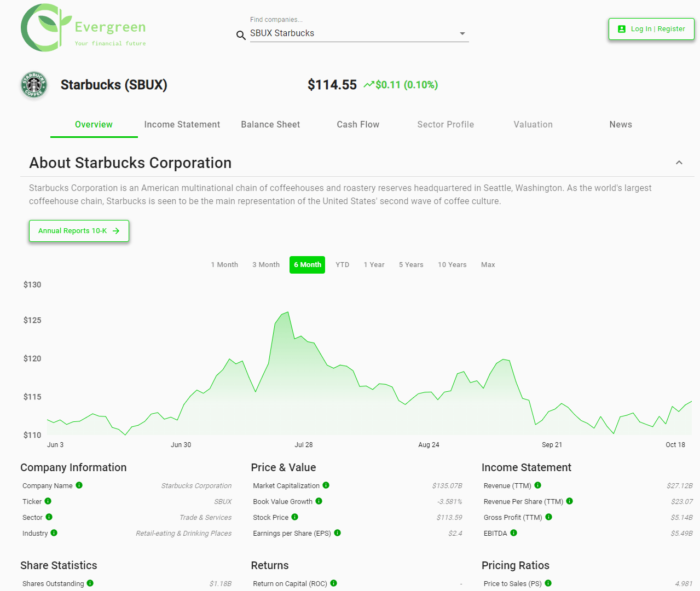
Task: Click the info icon beside Stock Price
Action: tap(295, 517)
